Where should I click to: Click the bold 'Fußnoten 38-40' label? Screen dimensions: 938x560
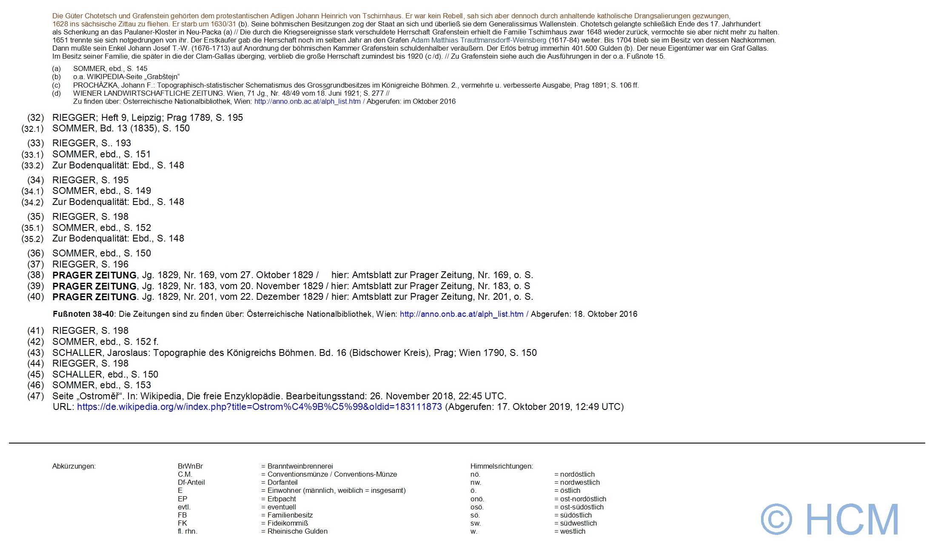83,314
